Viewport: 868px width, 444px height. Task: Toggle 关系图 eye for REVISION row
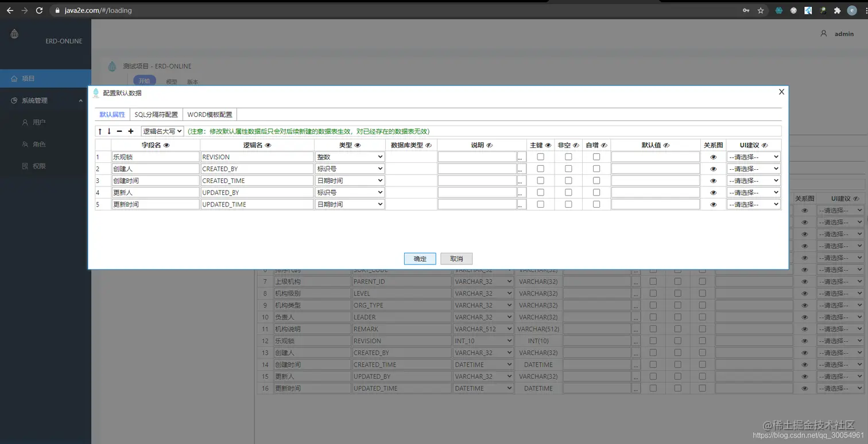tap(714, 157)
